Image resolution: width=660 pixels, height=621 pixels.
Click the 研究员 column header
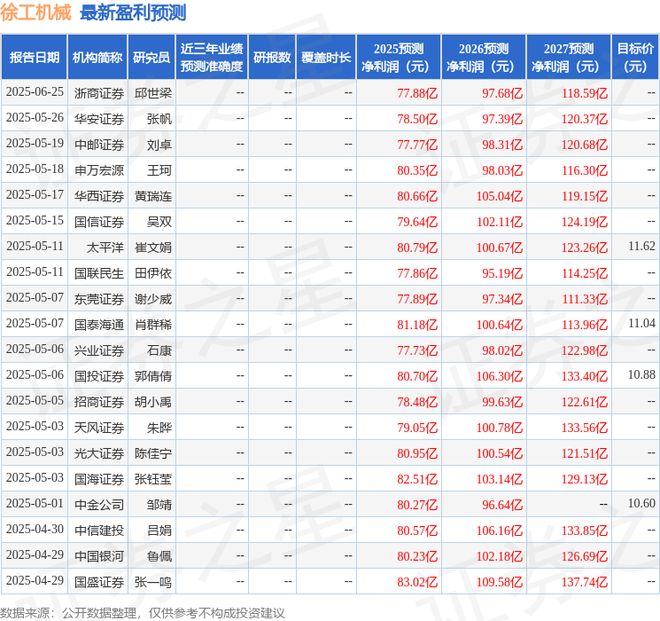tap(152, 57)
